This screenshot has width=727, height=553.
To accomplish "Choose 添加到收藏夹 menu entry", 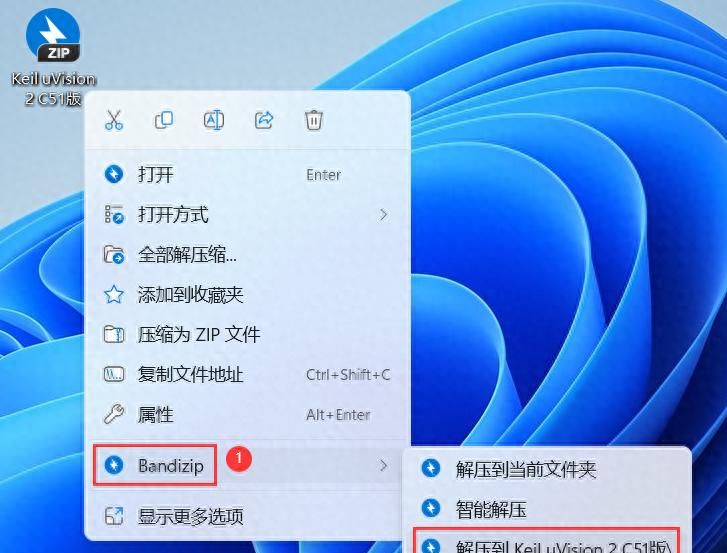I will tap(247, 294).
